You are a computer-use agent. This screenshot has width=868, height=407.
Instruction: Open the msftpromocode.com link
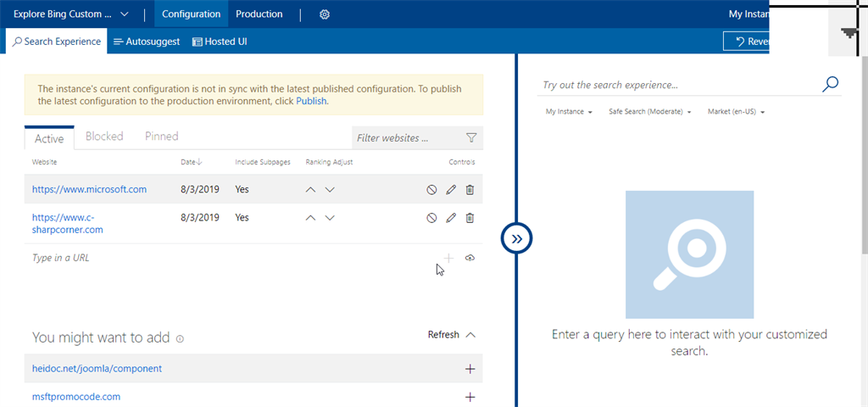coord(75,397)
